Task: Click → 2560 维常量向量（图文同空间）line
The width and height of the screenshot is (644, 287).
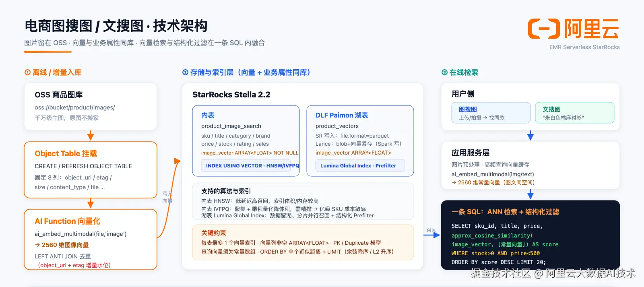Action: [493, 182]
